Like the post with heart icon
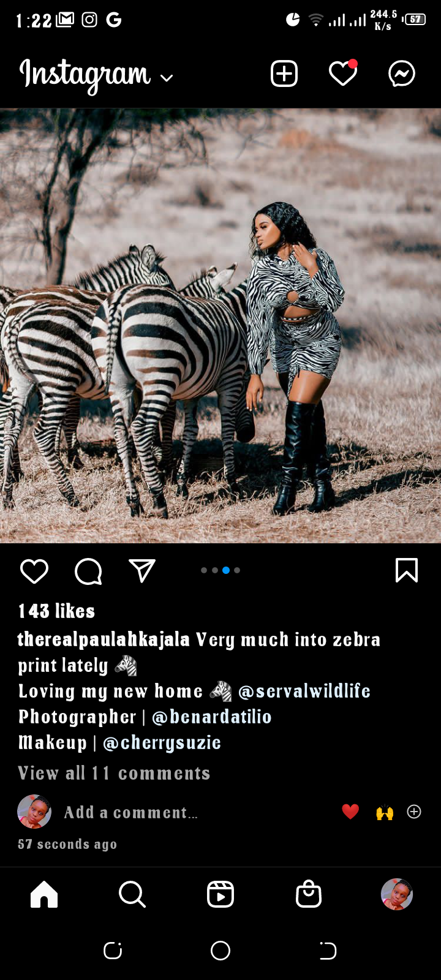Image resolution: width=441 pixels, height=980 pixels. click(x=34, y=571)
